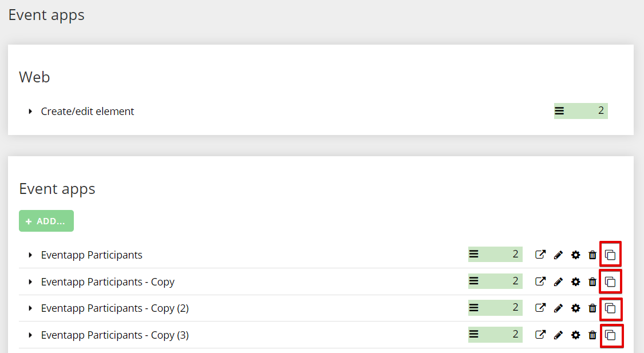Duplicate Eventapp Participants - Copy (2)

click(x=610, y=308)
